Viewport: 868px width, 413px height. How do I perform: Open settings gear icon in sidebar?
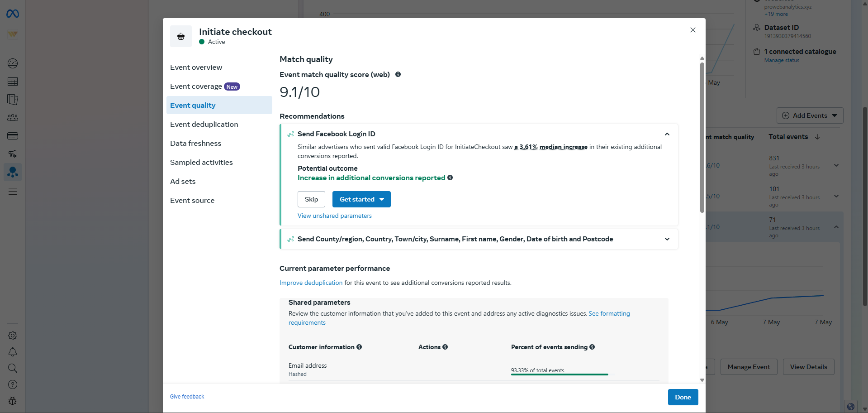pos(13,336)
